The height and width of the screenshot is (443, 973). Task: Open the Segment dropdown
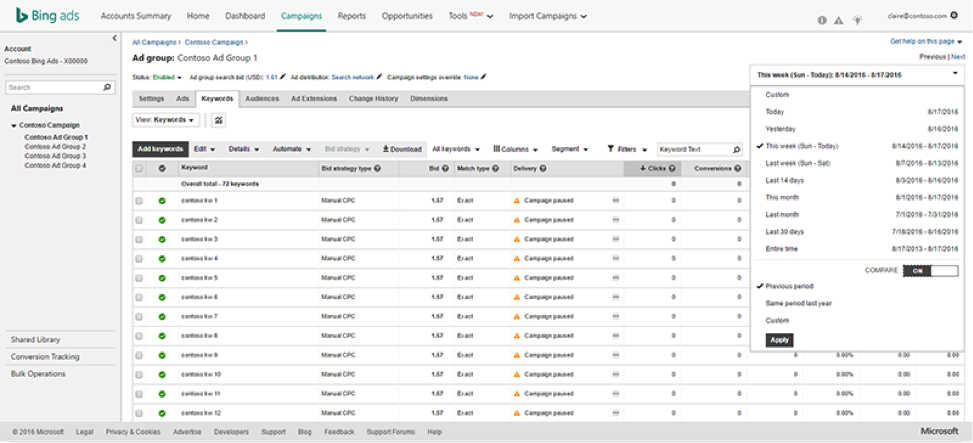[x=569, y=150]
